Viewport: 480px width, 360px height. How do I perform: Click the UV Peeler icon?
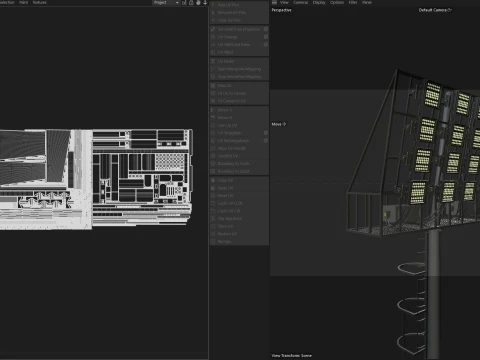point(213,61)
